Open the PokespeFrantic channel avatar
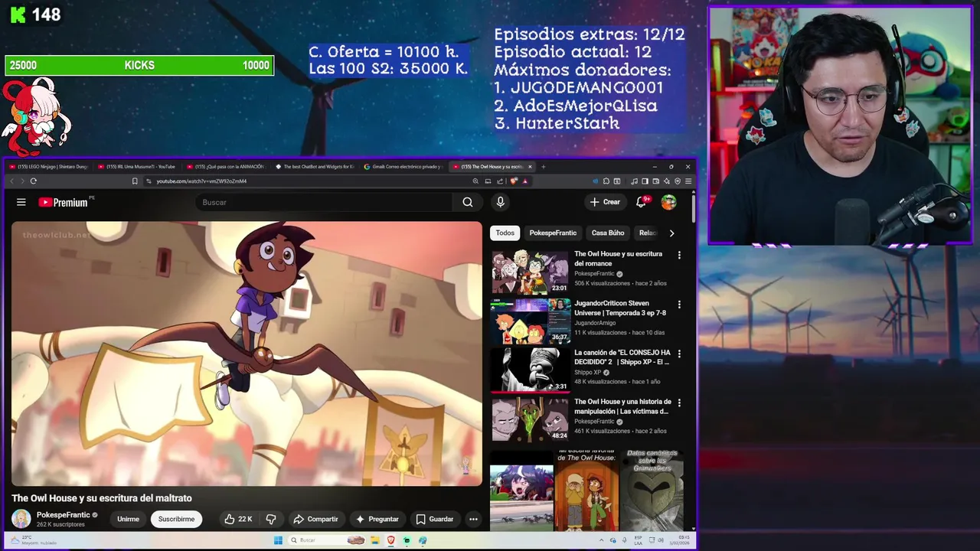The height and width of the screenshot is (551, 980). coord(21,519)
